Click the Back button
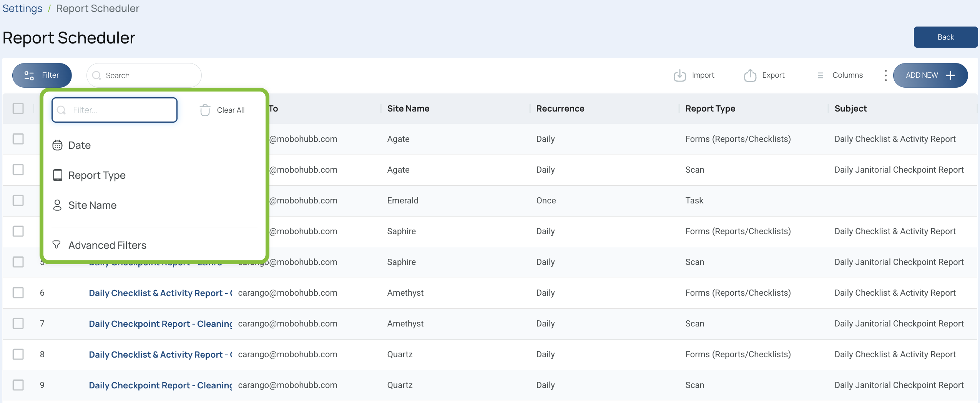 (945, 37)
